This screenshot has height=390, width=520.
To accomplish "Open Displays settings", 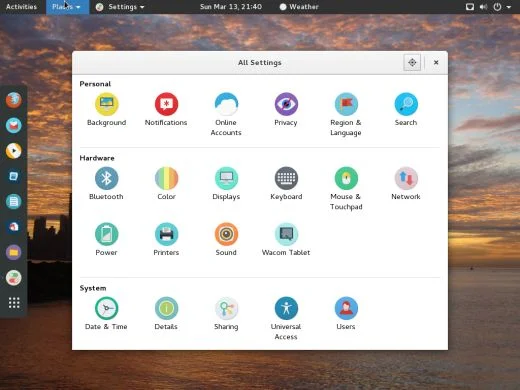I will 226,184.
